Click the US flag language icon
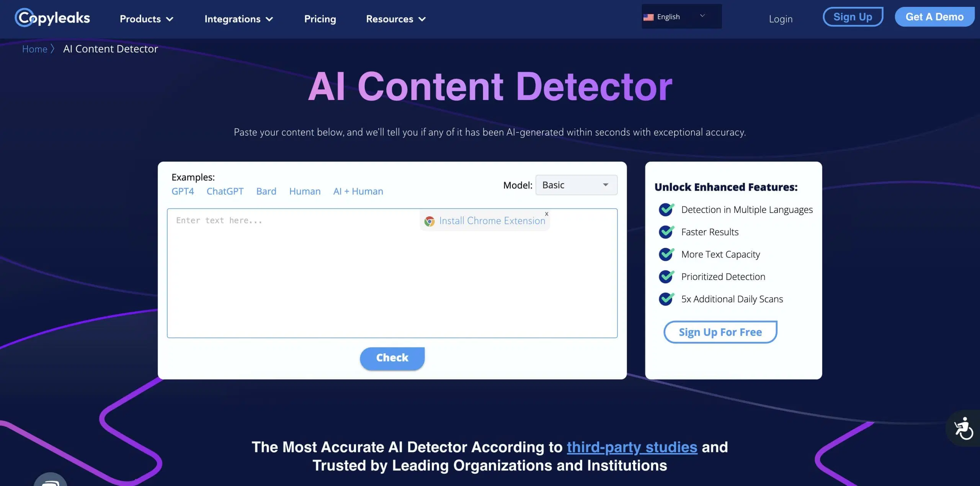980x486 pixels. coord(648,17)
